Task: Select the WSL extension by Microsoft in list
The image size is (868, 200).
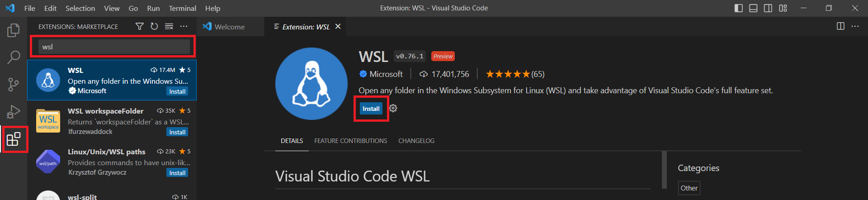Action: (112, 80)
